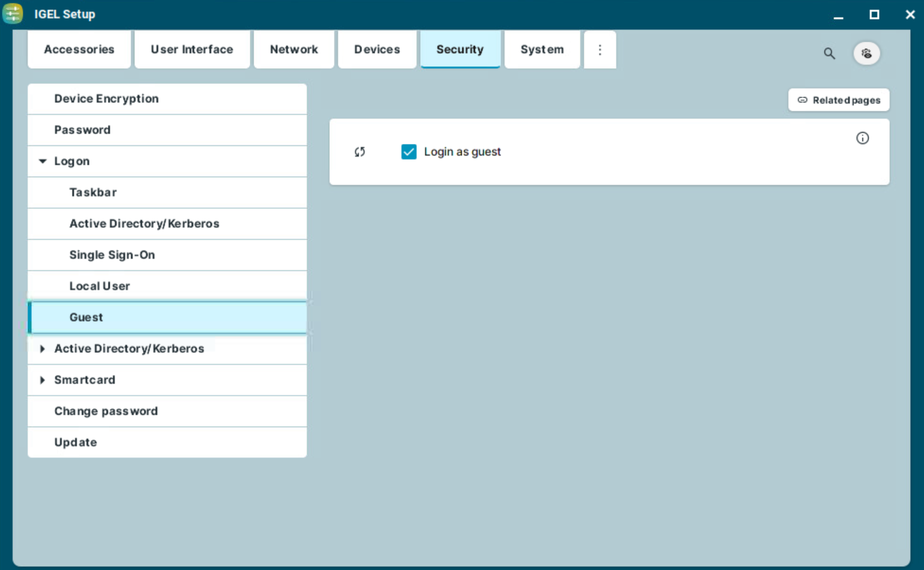Click the info icon in guest panel

click(x=862, y=138)
